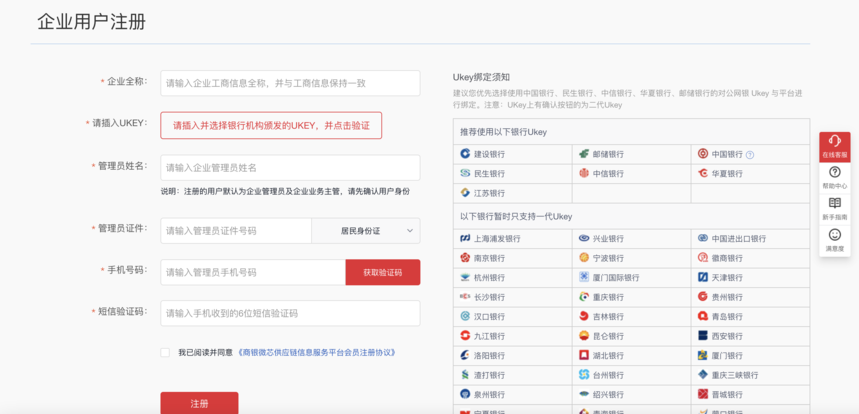Screen dimensions: 859x414
Task: Click the 汉口银行 logo icon
Action: 465,316
